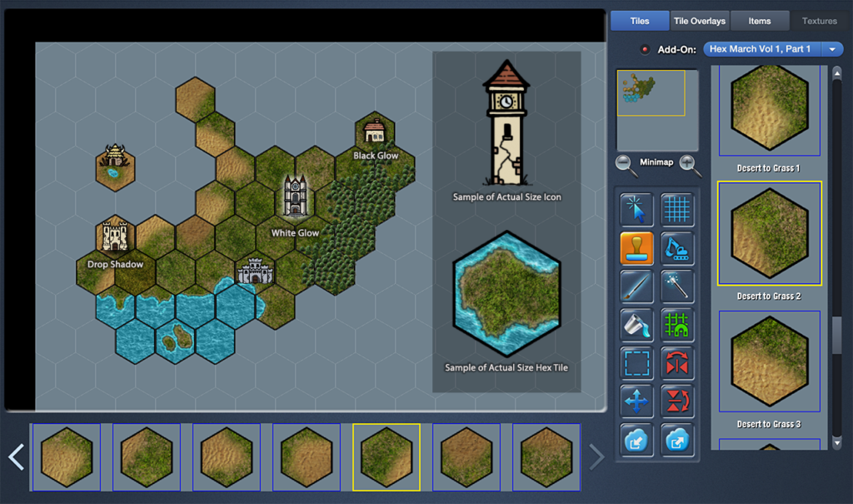Toggle the hex grid overlay

pos(677,209)
